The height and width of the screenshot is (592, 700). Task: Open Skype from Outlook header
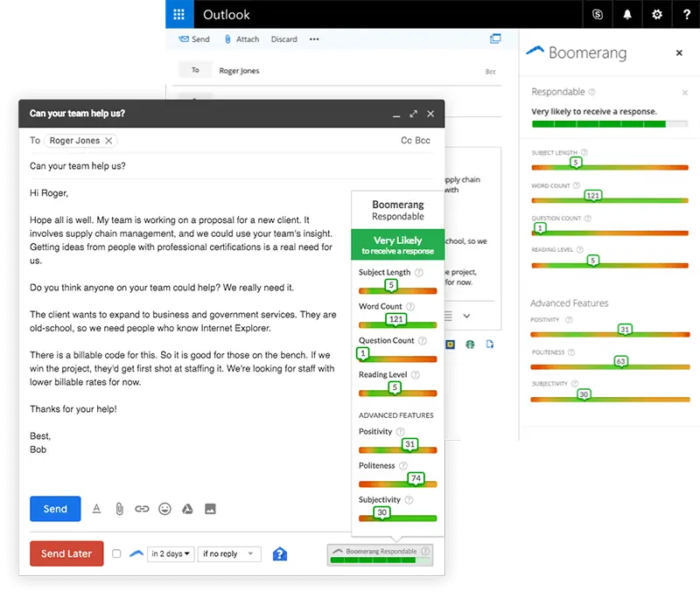tap(598, 14)
